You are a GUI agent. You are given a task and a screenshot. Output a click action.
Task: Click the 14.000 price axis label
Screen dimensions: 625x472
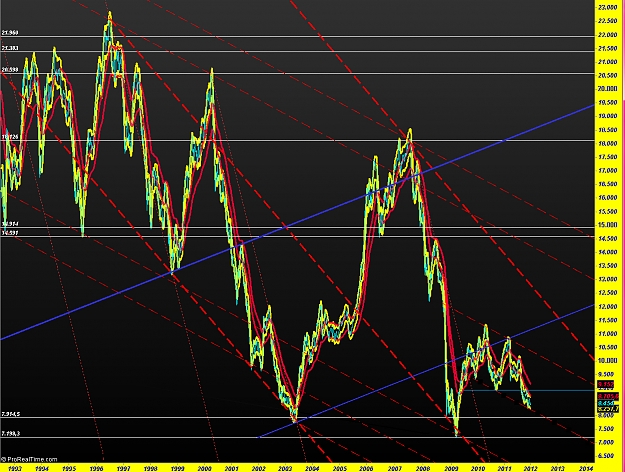click(608, 252)
